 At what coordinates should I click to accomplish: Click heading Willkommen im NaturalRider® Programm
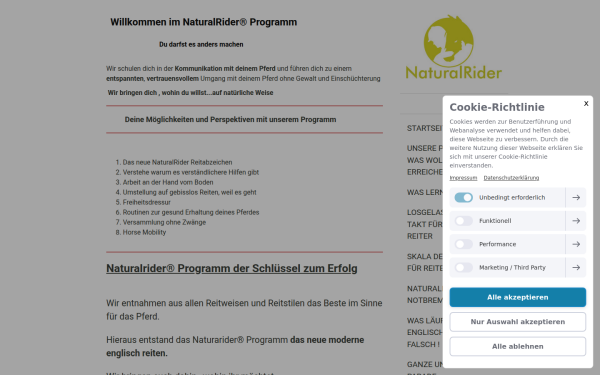[204, 22]
